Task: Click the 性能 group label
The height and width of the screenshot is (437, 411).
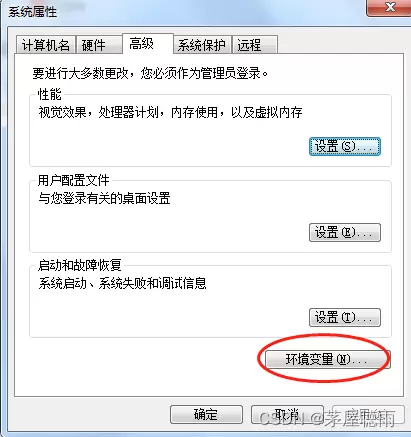Action: click(x=50, y=94)
